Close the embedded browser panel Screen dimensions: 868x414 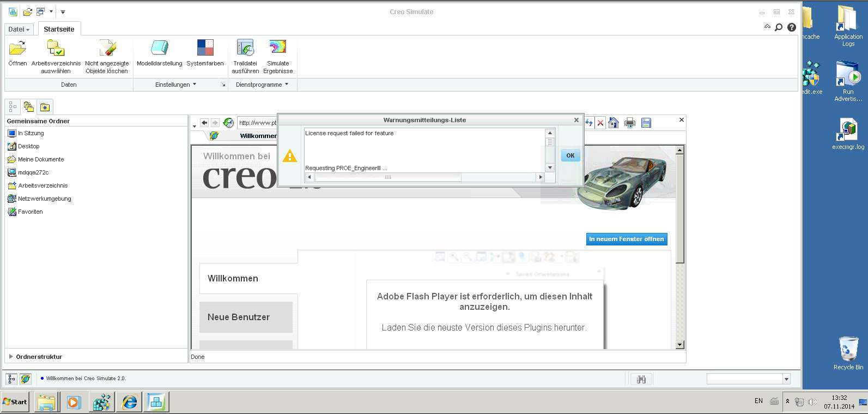[x=681, y=119]
